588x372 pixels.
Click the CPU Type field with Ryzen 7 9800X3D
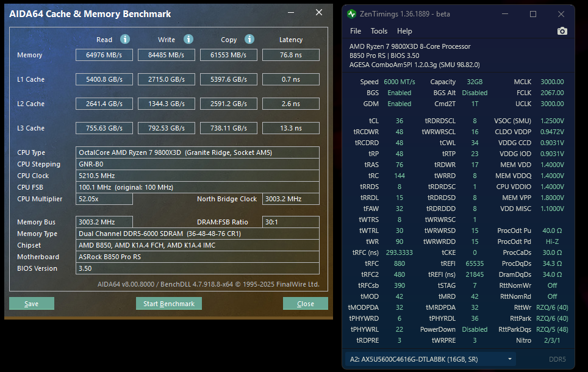click(198, 152)
